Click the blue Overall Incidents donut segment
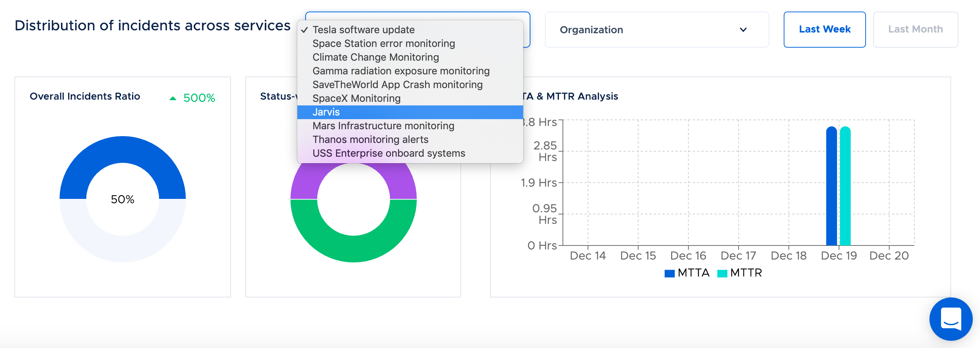Screen dimensions: 980x348 click(123, 149)
